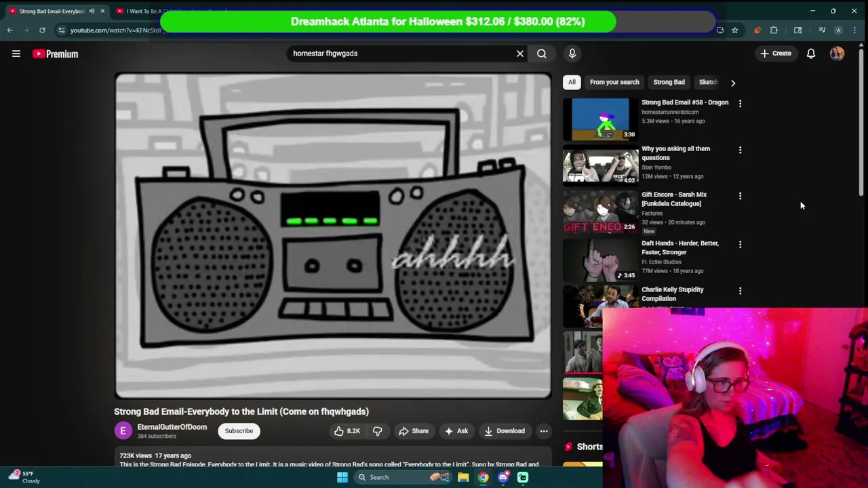Open the browser extensions puzzle icon
Screen dimensions: 868x488
pyautogui.click(x=774, y=30)
